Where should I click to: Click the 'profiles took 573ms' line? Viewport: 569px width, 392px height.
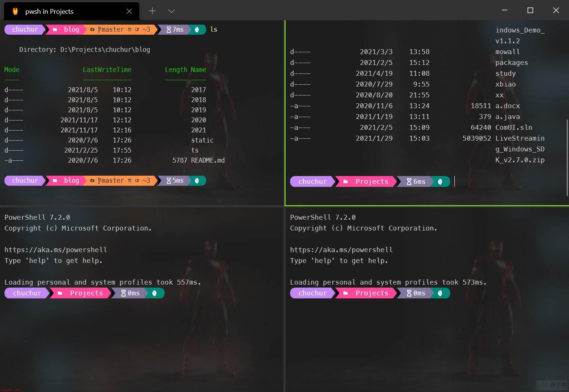pos(388,282)
